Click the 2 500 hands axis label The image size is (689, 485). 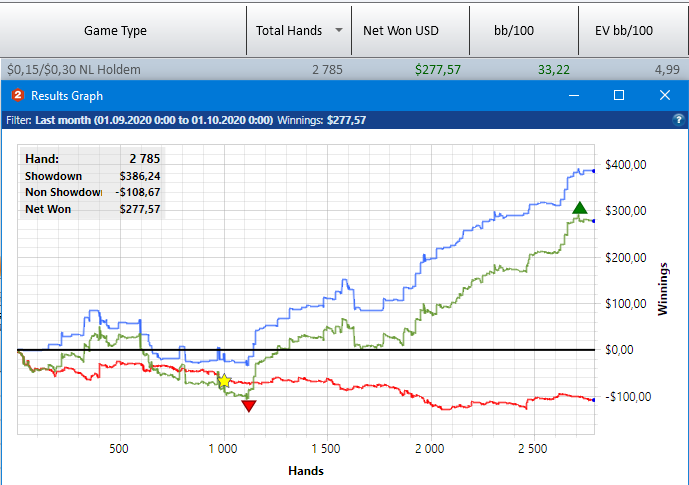pyautogui.click(x=533, y=449)
